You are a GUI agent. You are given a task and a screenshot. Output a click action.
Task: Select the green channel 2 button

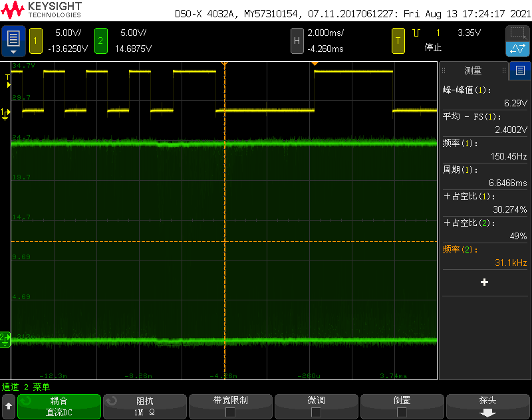click(101, 41)
